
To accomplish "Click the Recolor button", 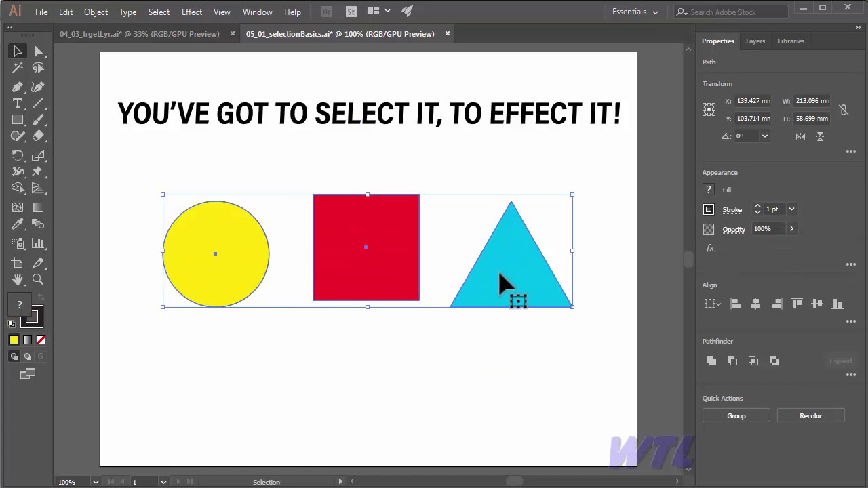I will coord(811,416).
